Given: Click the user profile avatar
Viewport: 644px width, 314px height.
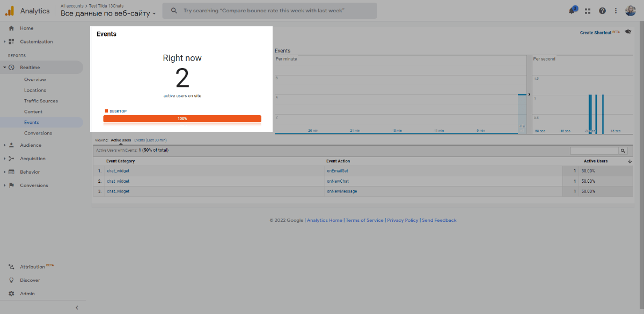Looking at the screenshot, I should click(631, 11).
